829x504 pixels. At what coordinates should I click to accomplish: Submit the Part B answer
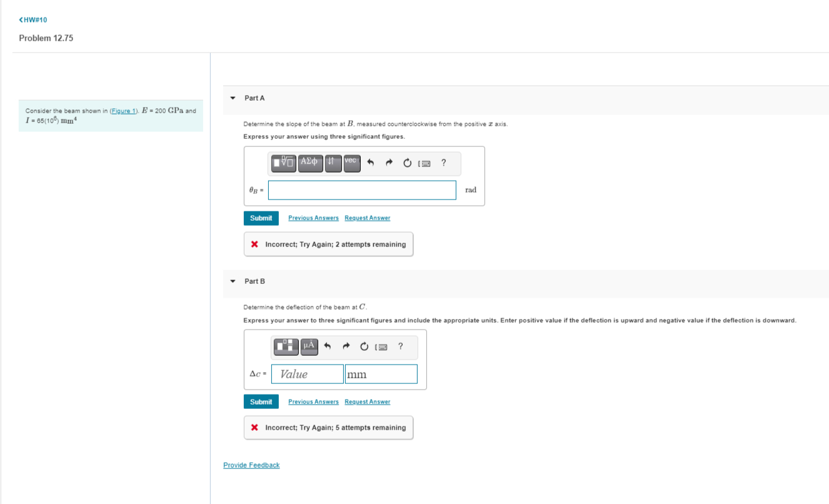click(x=261, y=402)
